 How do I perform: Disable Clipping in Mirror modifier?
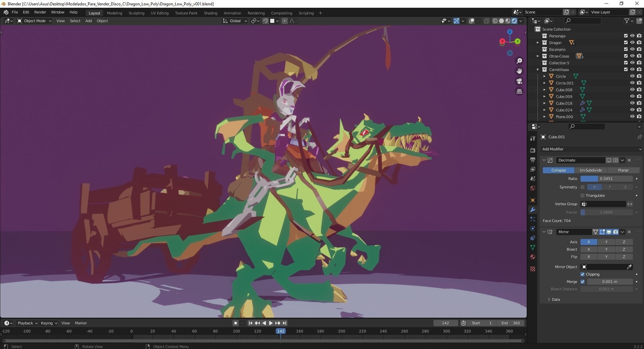click(x=582, y=274)
